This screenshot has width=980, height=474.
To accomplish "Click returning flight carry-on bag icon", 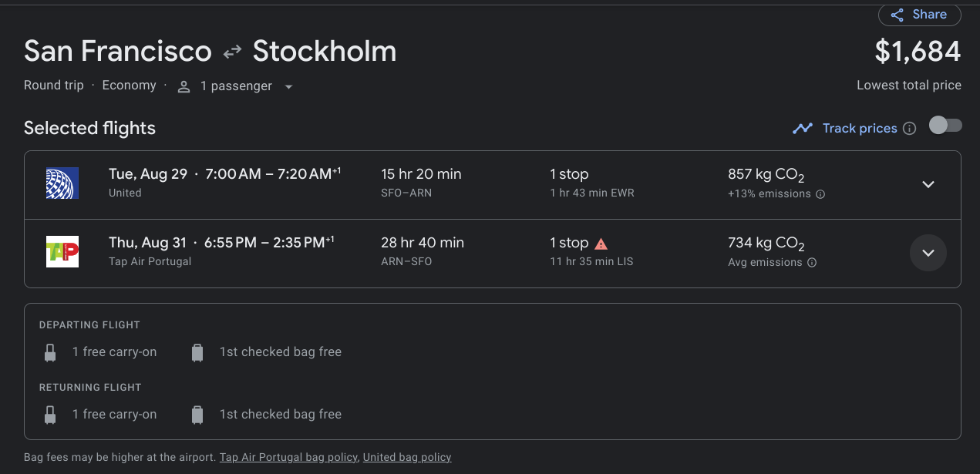I will click(x=50, y=415).
